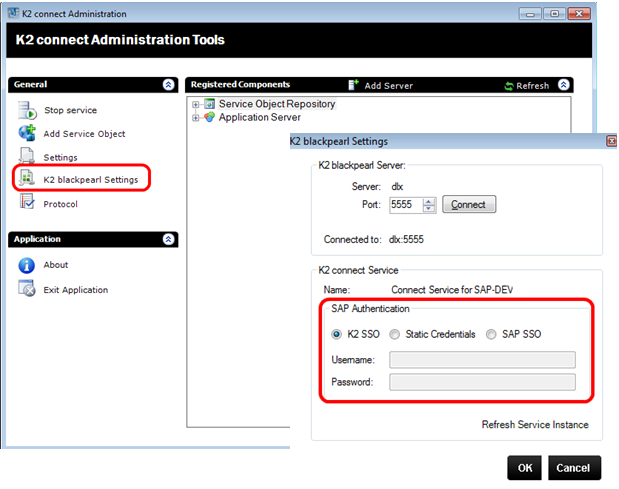Open Stop service in General panel

[x=70, y=110]
